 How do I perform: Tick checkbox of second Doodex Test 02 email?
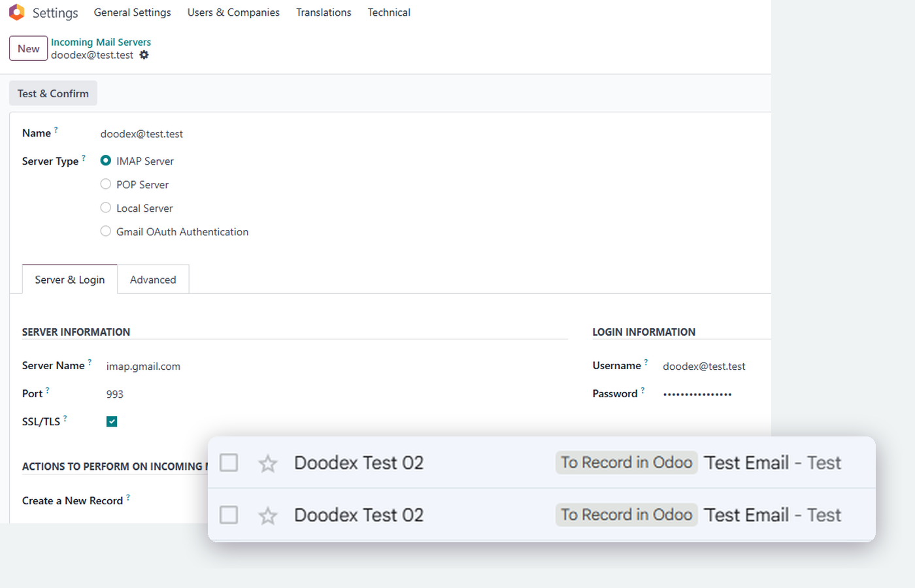(x=229, y=515)
